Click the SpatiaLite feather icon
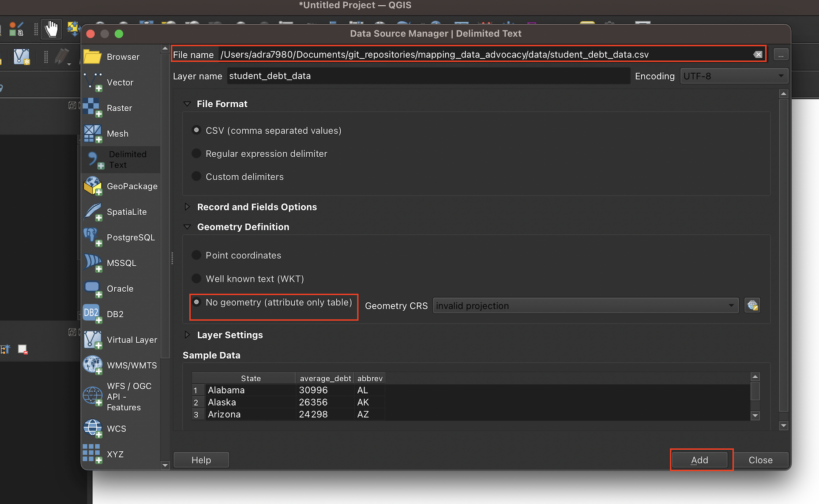Viewport: 819px width, 504px height. click(x=93, y=212)
